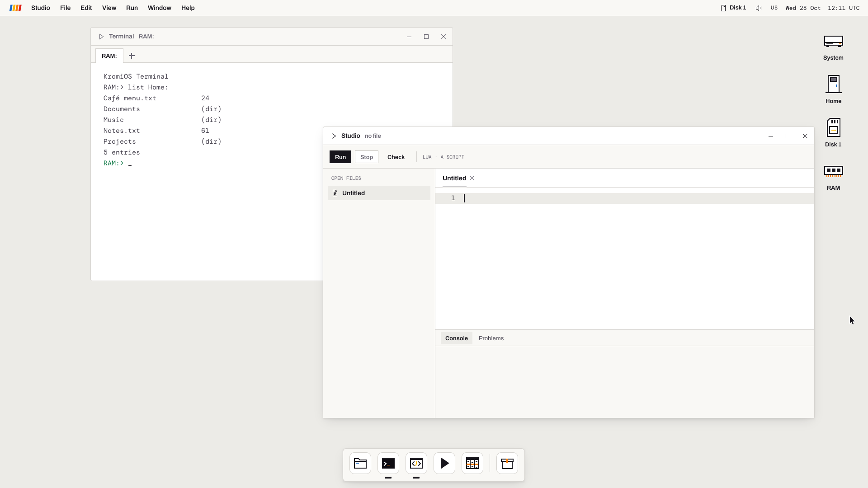Click 'Café menu.txt' in Terminal output
This screenshot has height=488, width=868.
(130, 98)
